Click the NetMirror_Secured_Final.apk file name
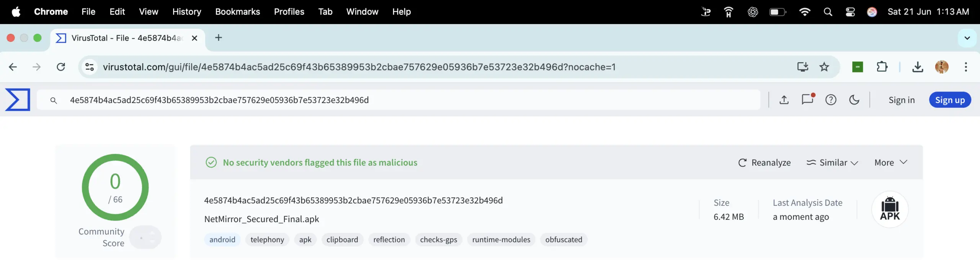Viewport: 980px width, 275px height. 261,219
